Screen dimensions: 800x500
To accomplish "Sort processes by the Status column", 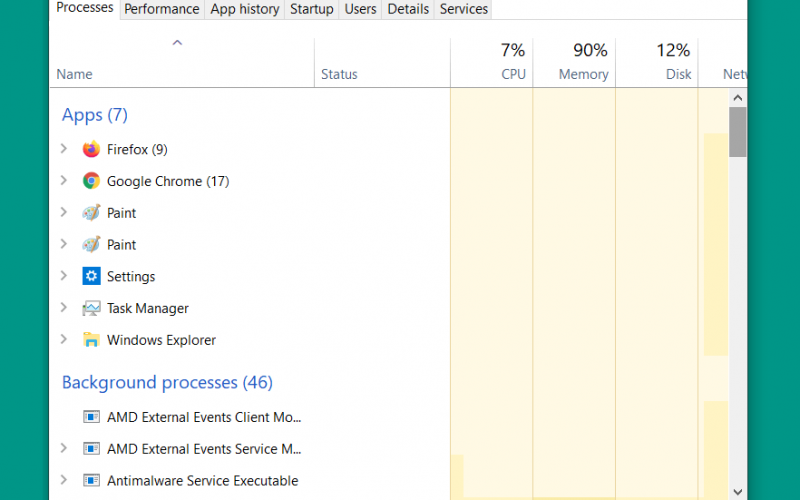I will 383,63.
